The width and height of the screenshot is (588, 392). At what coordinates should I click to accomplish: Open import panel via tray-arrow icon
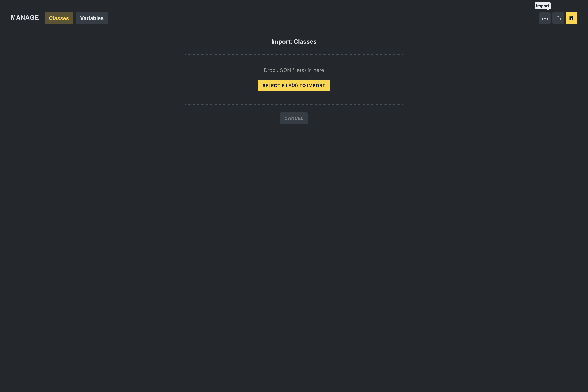point(545,18)
